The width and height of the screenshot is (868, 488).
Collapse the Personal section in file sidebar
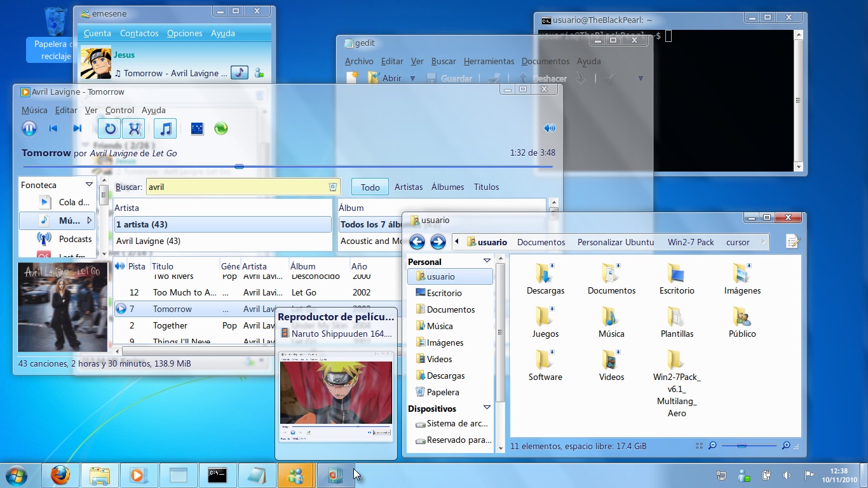pos(487,261)
